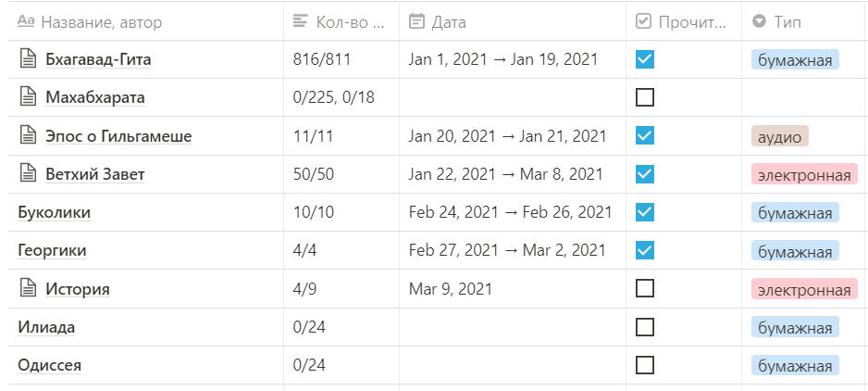Tick the read checkbox for Илиада
Viewport: 868px width, 391px height.
tap(645, 327)
